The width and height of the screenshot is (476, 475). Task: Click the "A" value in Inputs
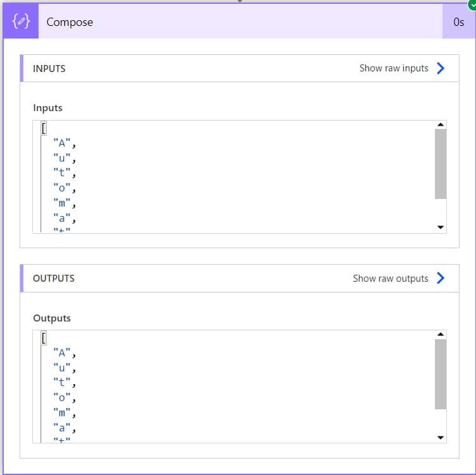point(62,143)
